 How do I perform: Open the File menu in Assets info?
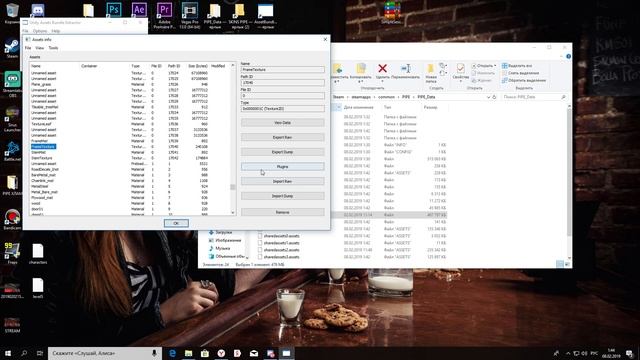coord(28,48)
